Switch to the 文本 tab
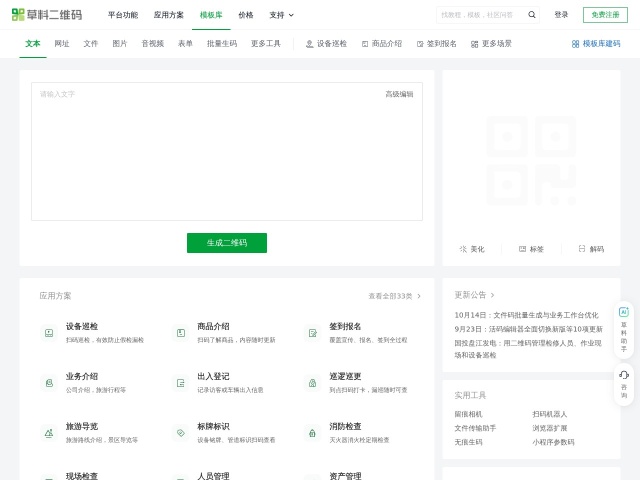Image resolution: width=640 pixels, height=480 pixels. [x=33, y=43]
